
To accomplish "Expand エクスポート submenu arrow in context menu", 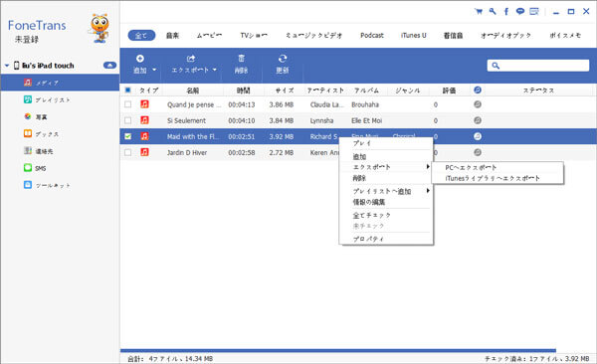I will click(428, 167).
